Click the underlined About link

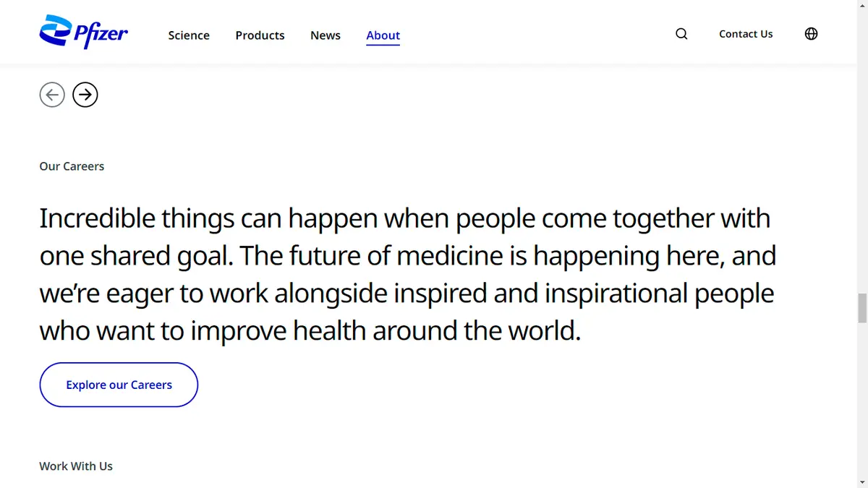(x=383, y=35)
